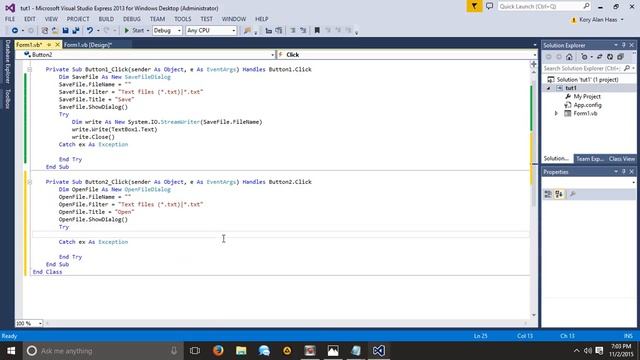Click the notifications filter flag icon
This screenshot has width=640, height=360.
[474, 6]
